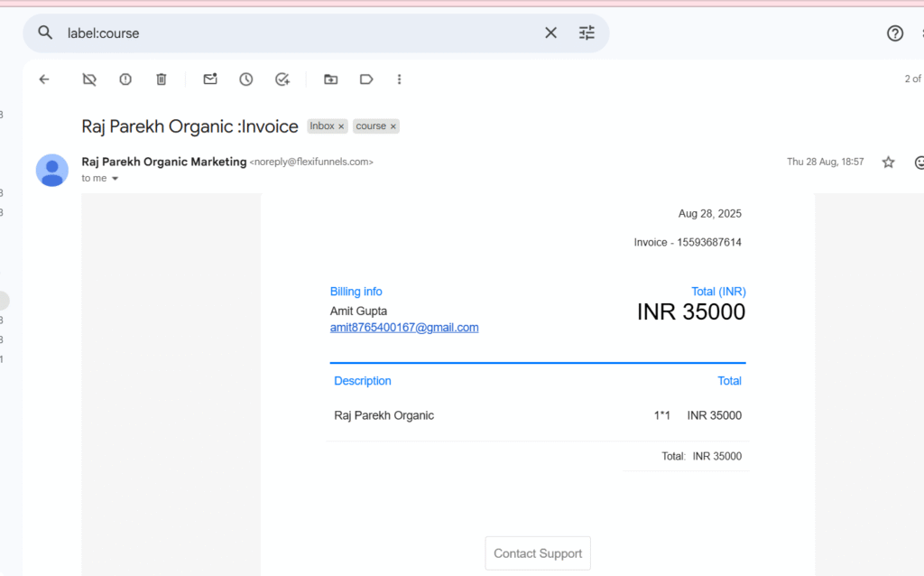
Task: Add this email to Tasks
Action: [282, 79]
